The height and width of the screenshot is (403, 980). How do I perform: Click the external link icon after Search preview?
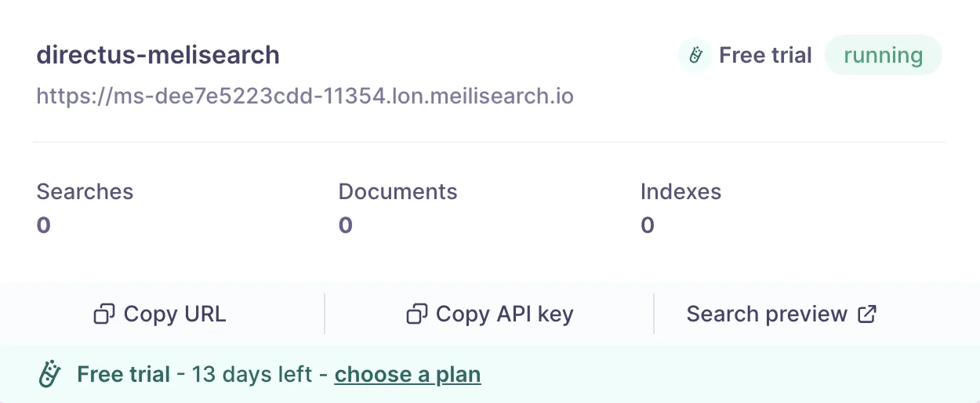click(x=867, y=314)
